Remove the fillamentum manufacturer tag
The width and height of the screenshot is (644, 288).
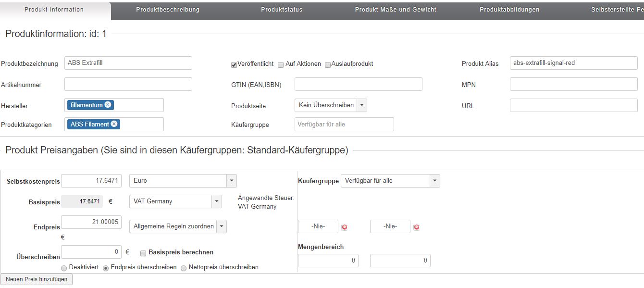[x=108, y=105]
